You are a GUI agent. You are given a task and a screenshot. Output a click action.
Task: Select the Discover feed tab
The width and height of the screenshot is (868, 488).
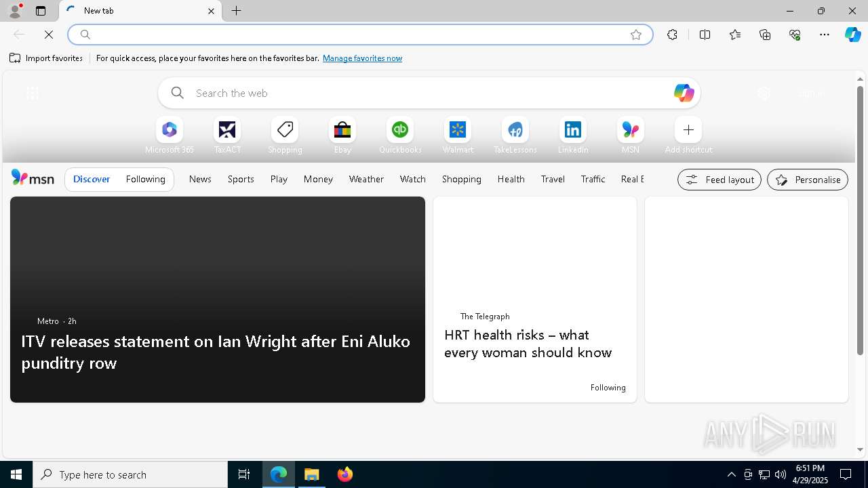point(92,179)
